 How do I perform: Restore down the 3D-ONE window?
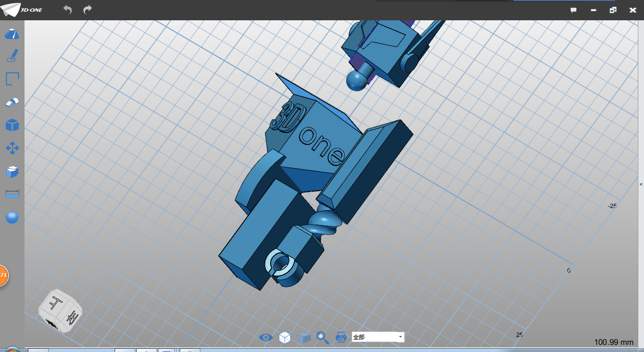click(613, 10)
